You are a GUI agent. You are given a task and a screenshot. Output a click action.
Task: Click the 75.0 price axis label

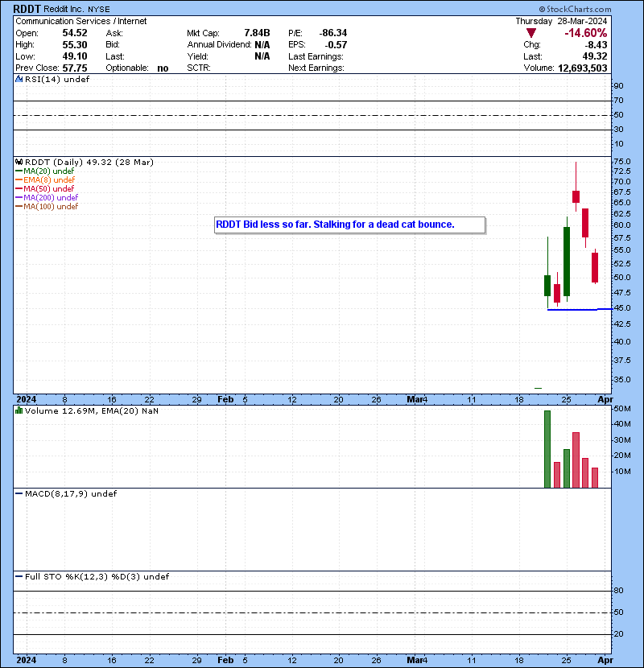tap(622, 162)
